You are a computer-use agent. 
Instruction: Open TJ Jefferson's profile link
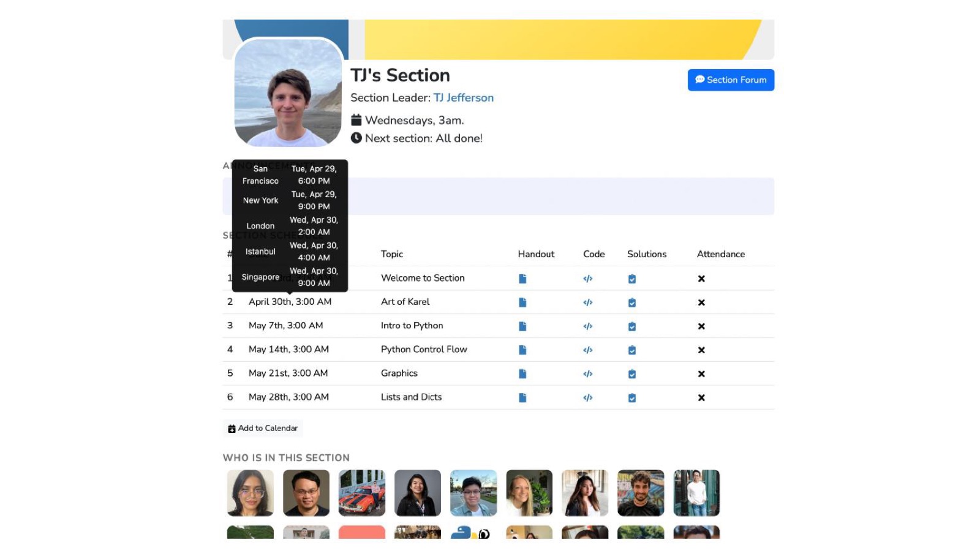pyautogui.click(x=464, y=98)
